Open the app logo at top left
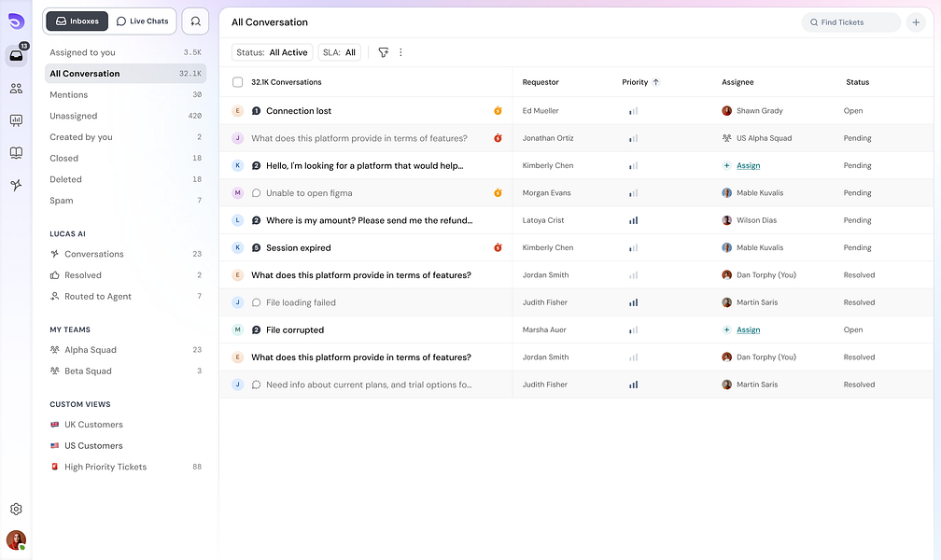Image resolution: width=941 pixels, height=560 pixels. point(15,20)
